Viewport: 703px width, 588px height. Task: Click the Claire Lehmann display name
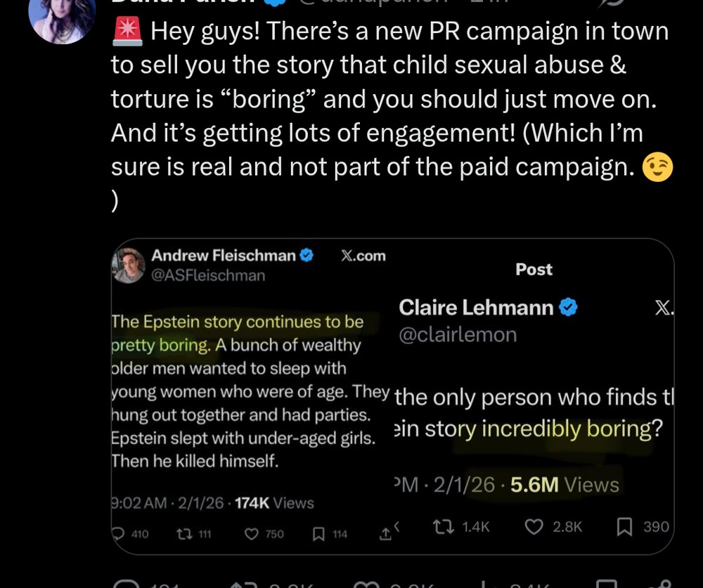point(476,307)
